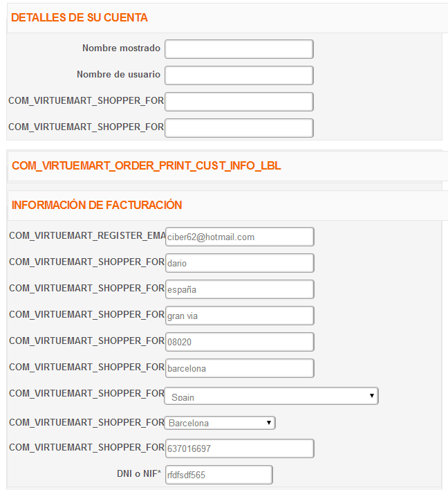Click the phone field containing 637016697
This screenshot has width=448, height=490.
(239, 448)
